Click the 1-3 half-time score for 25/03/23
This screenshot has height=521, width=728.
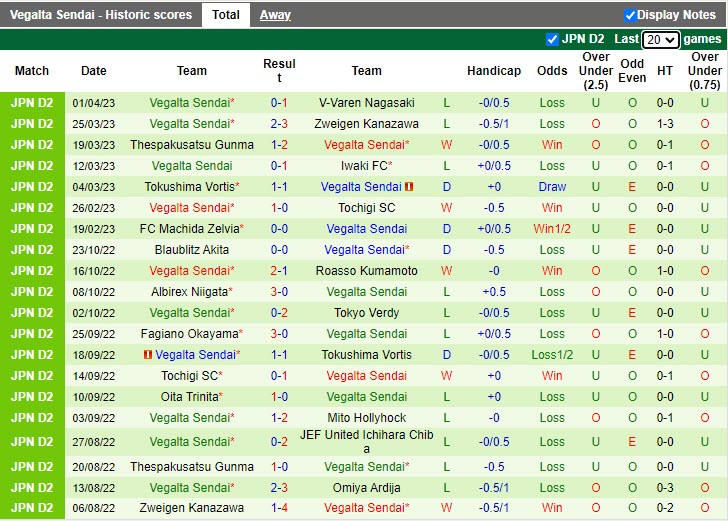click(664, 124)
